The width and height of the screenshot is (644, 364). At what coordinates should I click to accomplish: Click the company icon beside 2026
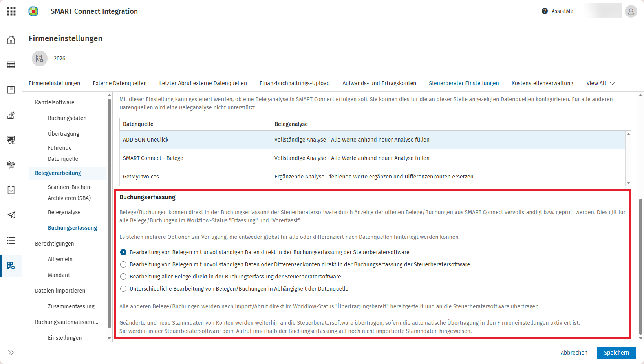[x=40, y=58]
